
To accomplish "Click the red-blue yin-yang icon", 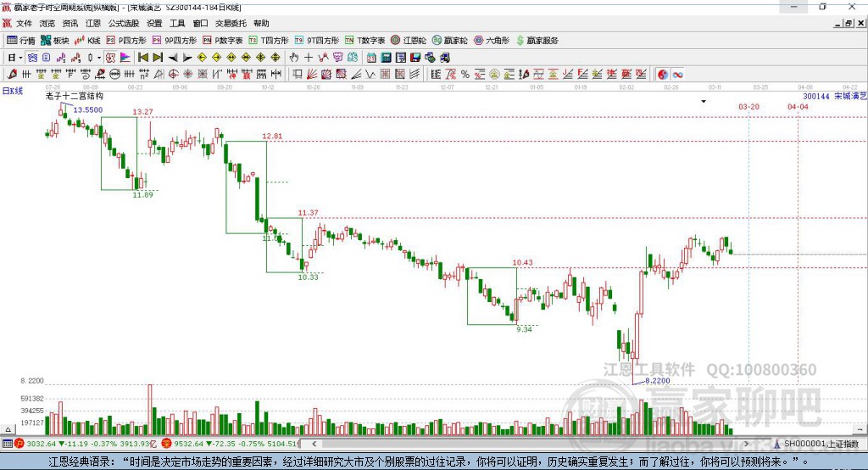I will [663, 75].
